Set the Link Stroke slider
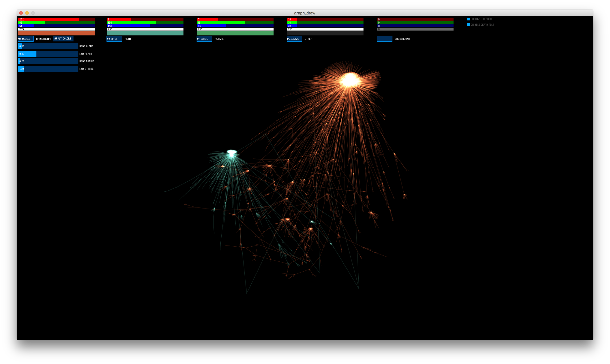Screen dimensions: 610x364 click(48, 69)
